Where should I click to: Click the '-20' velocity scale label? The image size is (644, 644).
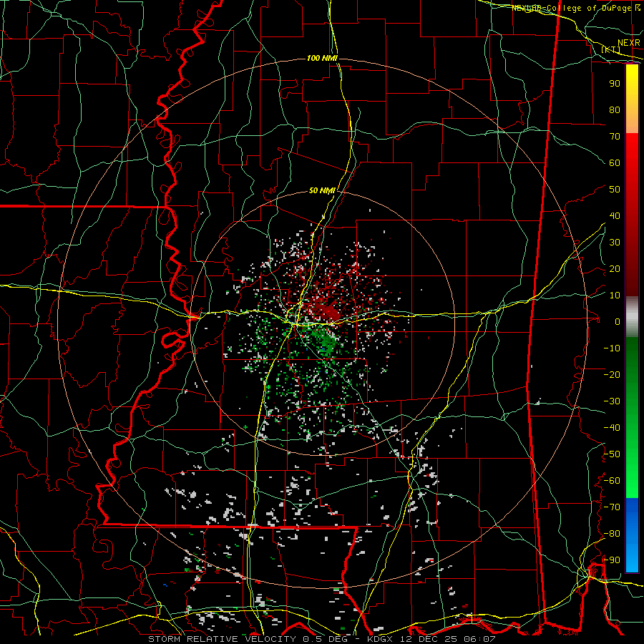[x=612, y=374]
